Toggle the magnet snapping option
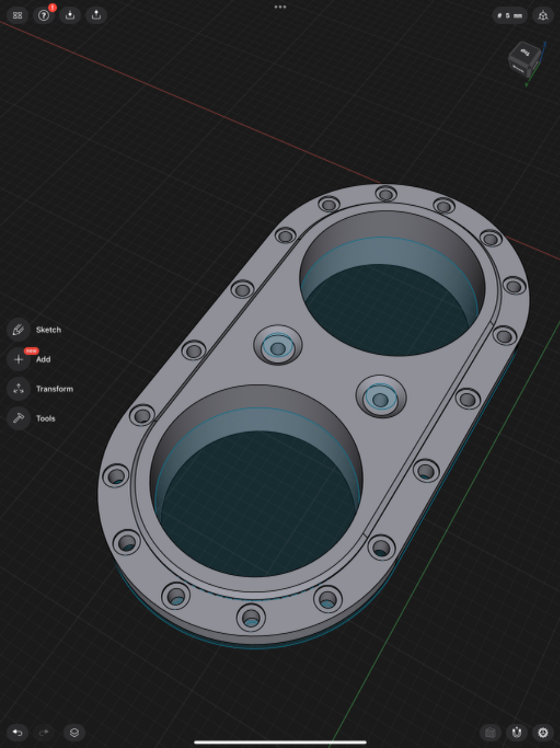The height and width of the screenshot is (748, 560). (x=516, y=732)
